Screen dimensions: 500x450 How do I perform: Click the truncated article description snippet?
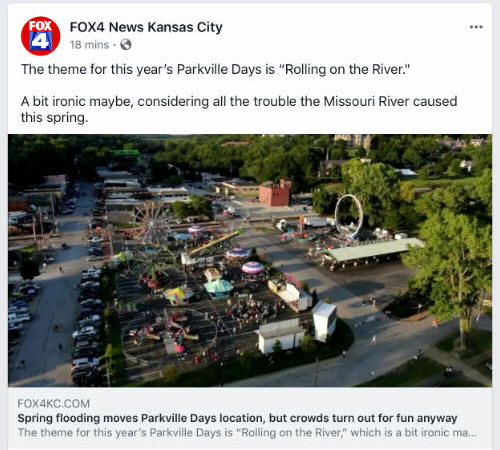[x=247, y=433]
